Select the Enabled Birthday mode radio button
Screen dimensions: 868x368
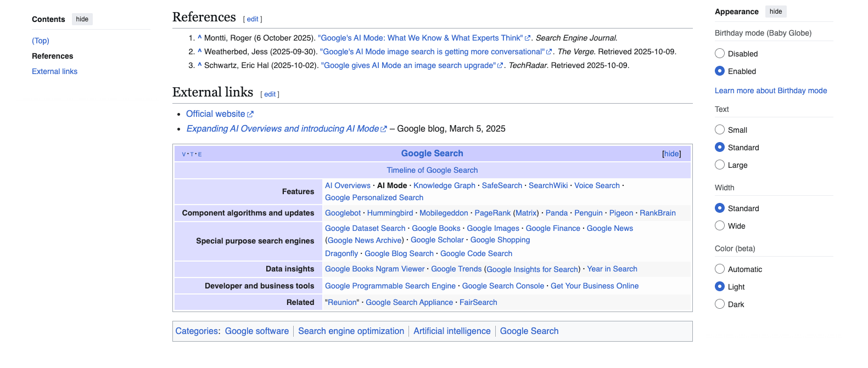pos(720,71)
